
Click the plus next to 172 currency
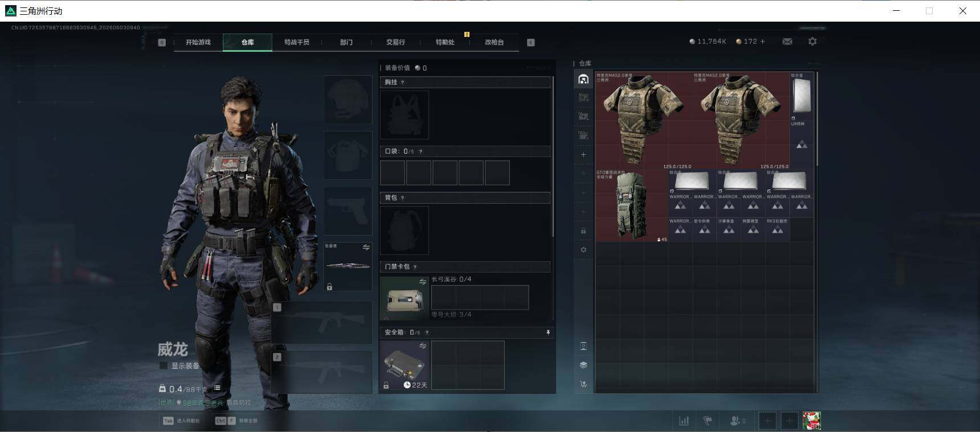(x=762, y=42)
